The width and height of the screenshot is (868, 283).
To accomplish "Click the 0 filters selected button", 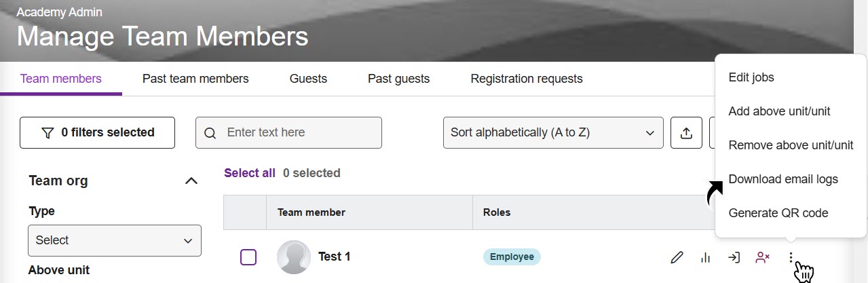I will pyautogui.click(x=98, y=132).
